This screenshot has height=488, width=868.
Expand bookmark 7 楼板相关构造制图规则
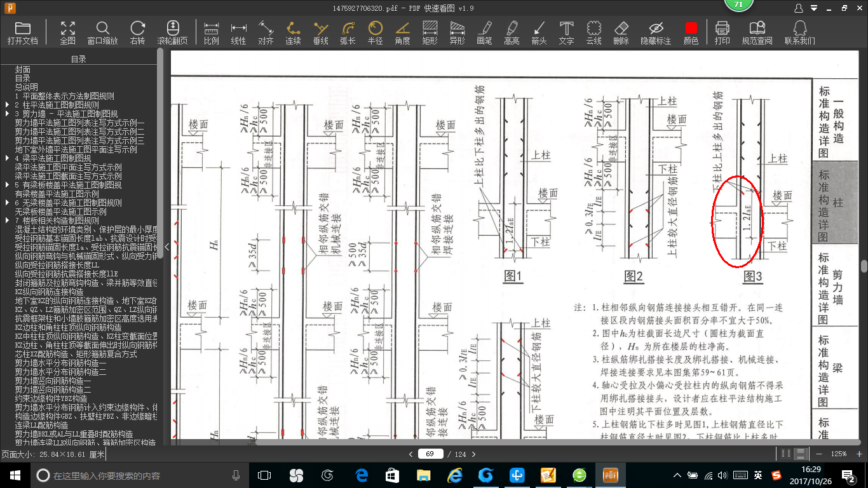click(x=6, y=220)
